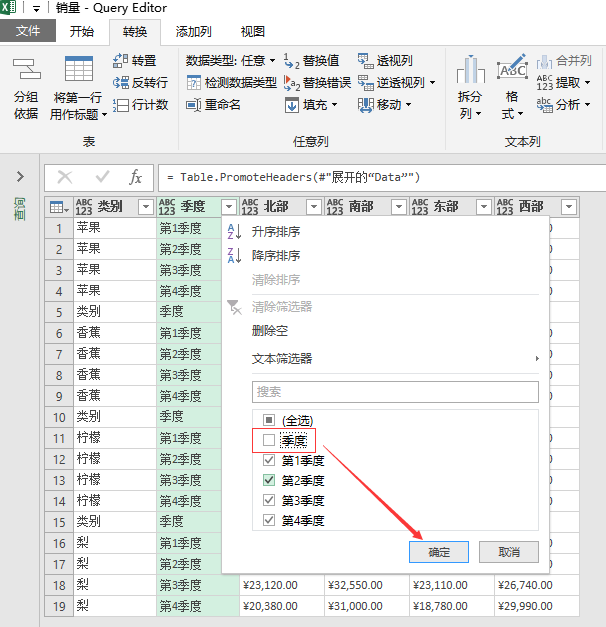Open the 西部 column filter dropdown
606x627 pixels.
[x=569, y=207]
